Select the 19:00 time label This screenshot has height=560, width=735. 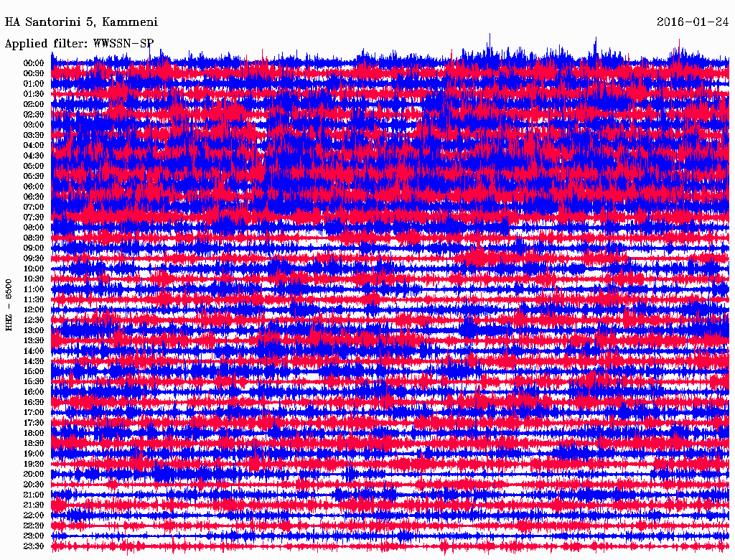33,454
